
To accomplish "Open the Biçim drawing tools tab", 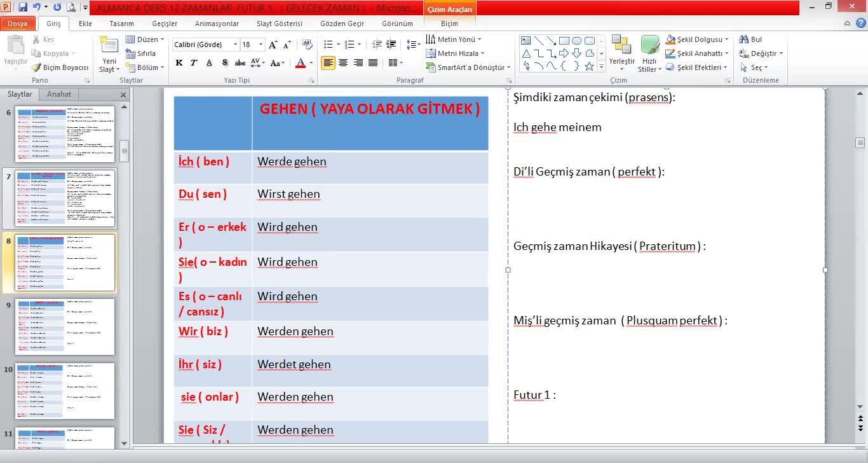I will (x=449, y=24).
